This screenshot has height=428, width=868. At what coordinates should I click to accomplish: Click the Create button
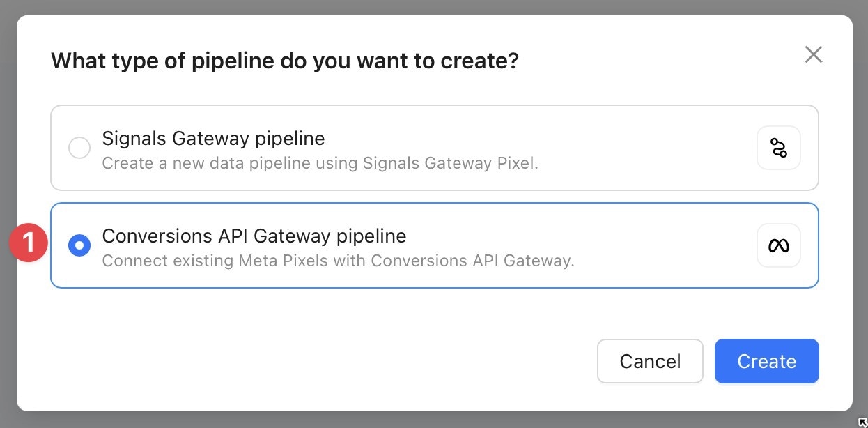pos(766,361)
